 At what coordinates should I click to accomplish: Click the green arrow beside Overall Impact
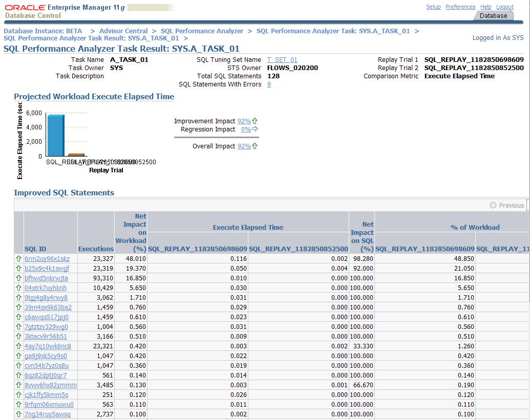[255, 146]
